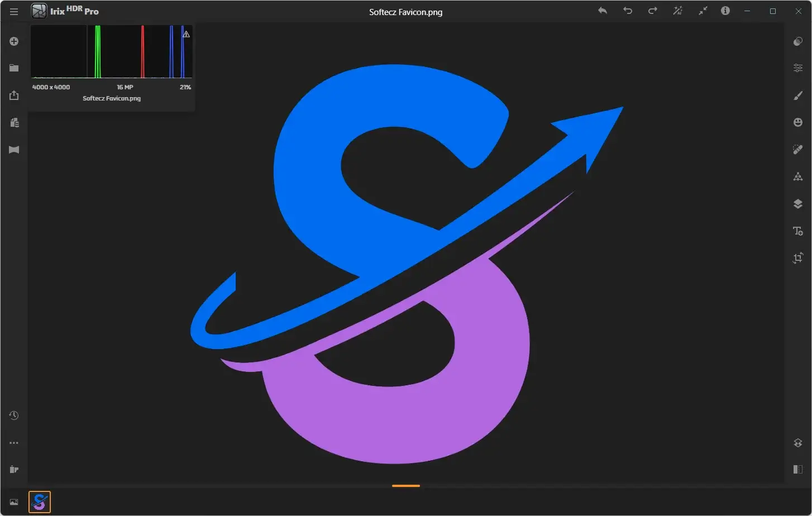Open the adjustment sliders panel icon
This screenshot has width=812, height=516.
point(798,68)
